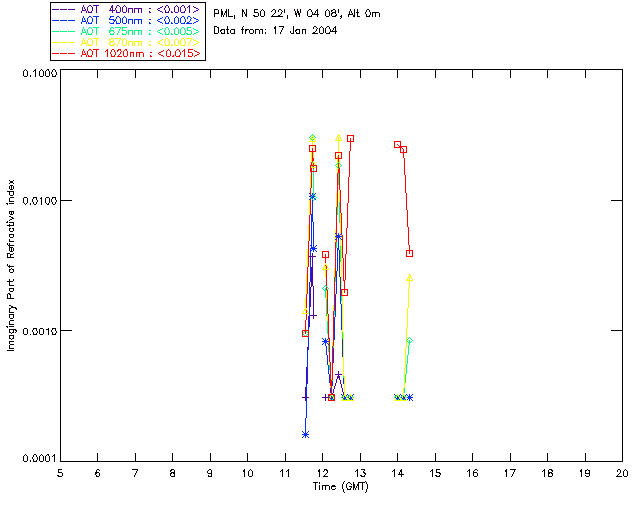Click the green 'AOT 675nm : <0.005>' legend entry
640x512 pixels.
[127, 31]
